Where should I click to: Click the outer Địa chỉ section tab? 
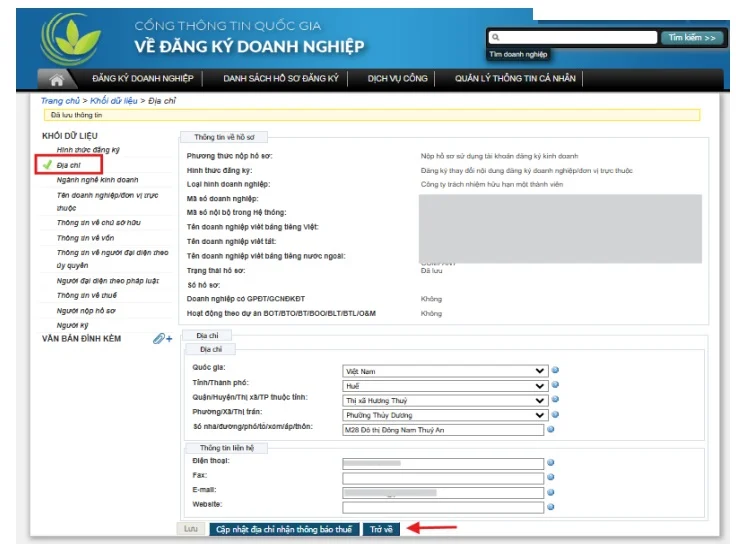click(x=207, y=336)
